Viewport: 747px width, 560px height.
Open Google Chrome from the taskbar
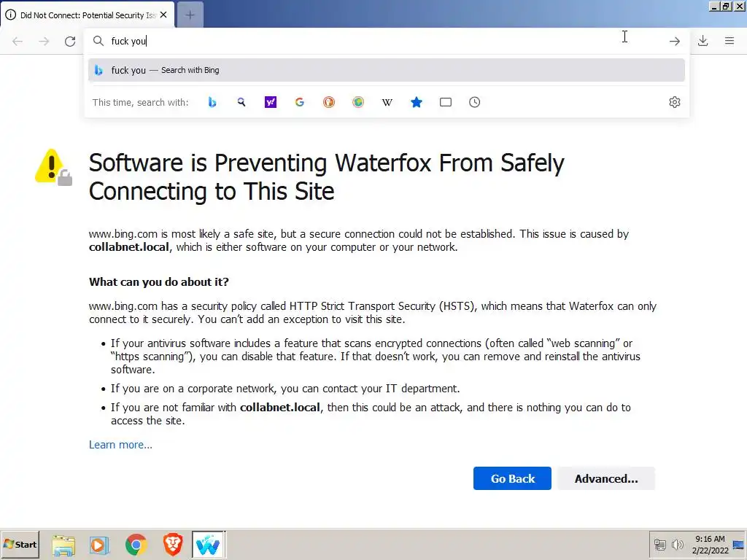(136, 545)
